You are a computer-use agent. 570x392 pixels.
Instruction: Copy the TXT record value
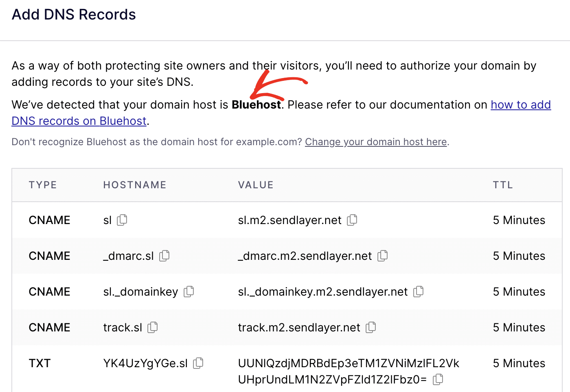coord(438,379)
